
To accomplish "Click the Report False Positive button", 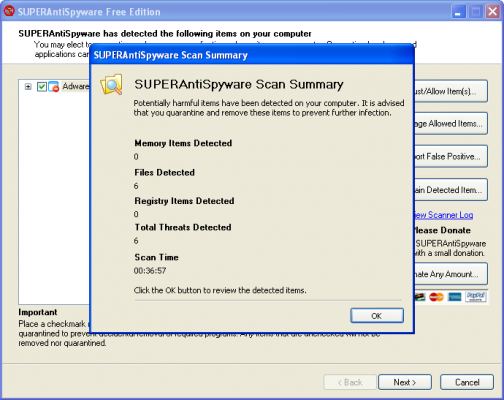I will pos(451,156).
